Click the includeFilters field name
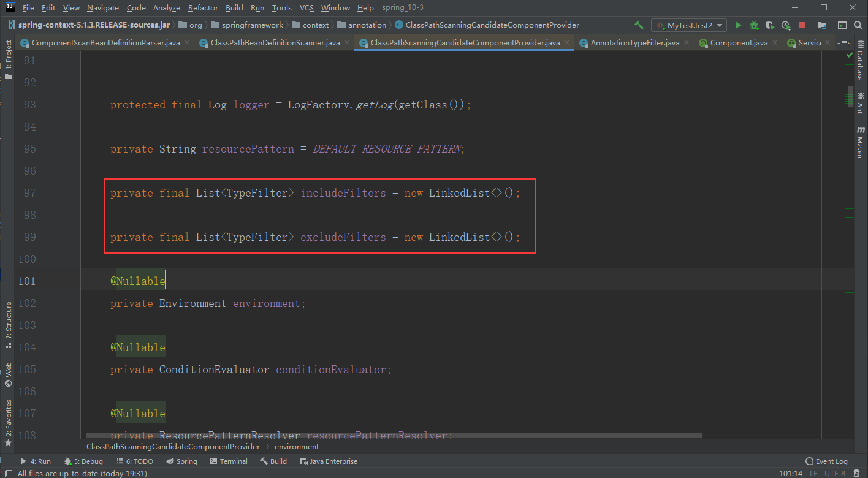This screenshot has height=478, width=868. coord(343,193)
